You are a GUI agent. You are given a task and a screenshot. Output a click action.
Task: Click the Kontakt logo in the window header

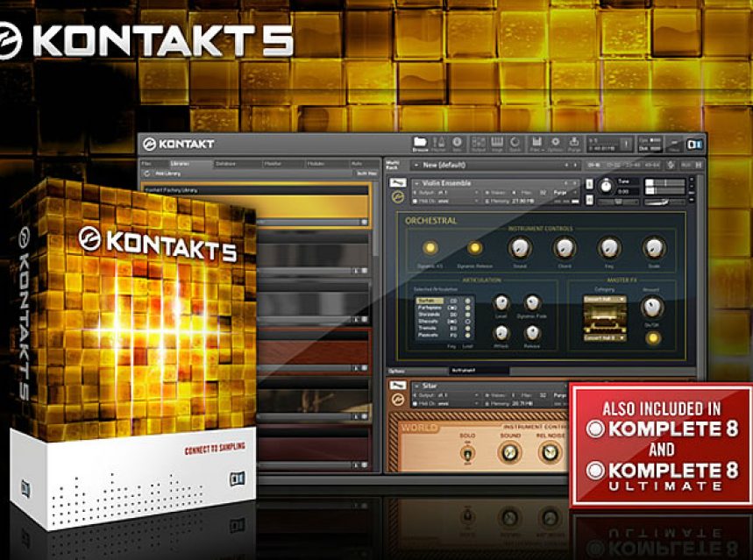pyautogui.click(x=178, y=144)
